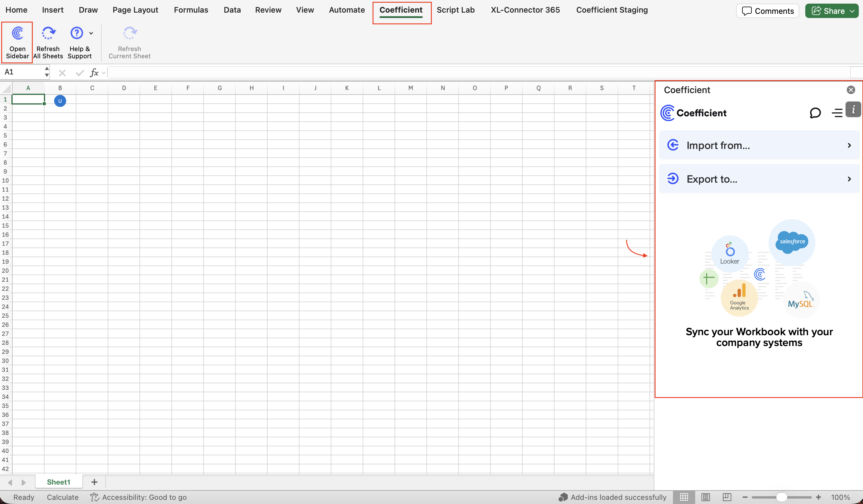The width and height of the screenshot is (863, 504).
Task: Switch to Normal view in the status bar
Action: pyautogui.click(x=684, y=497)
